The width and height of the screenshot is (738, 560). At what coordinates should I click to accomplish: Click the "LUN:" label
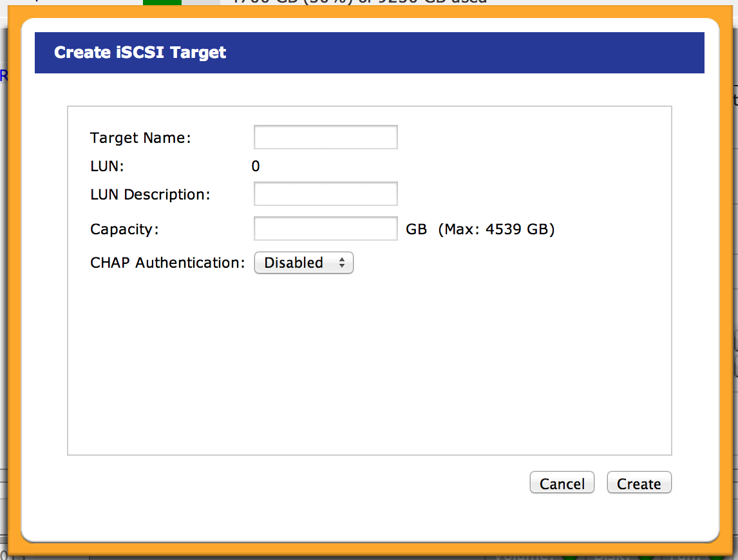(107, 167)
